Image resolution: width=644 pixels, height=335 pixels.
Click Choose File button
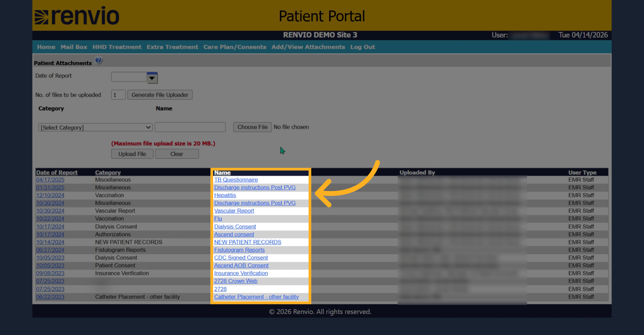tap(252, 127)
